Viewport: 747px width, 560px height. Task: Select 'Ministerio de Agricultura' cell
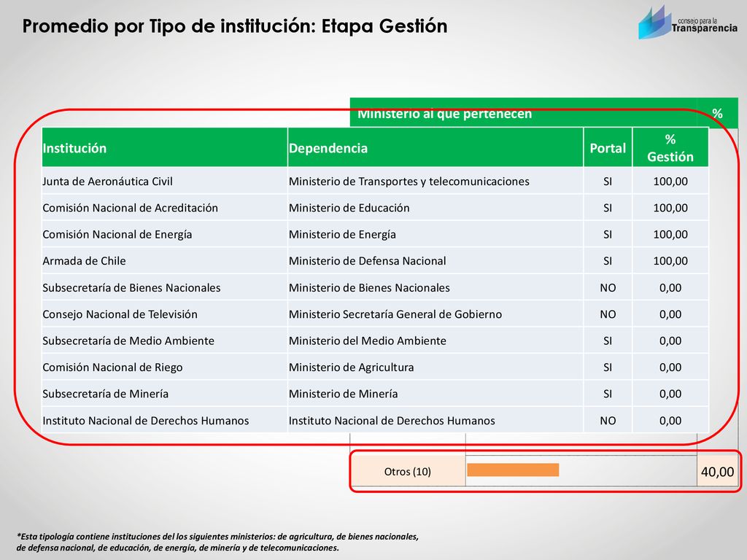(x=436, y=367)
